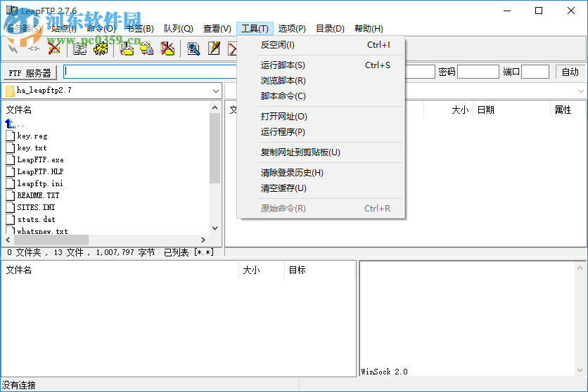Click the file icon beside LeapFTP.exe

click(11, 159)
